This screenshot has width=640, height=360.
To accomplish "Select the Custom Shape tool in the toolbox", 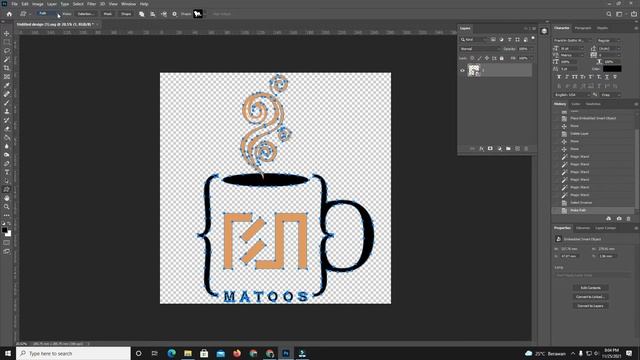I will click(7, 189).
